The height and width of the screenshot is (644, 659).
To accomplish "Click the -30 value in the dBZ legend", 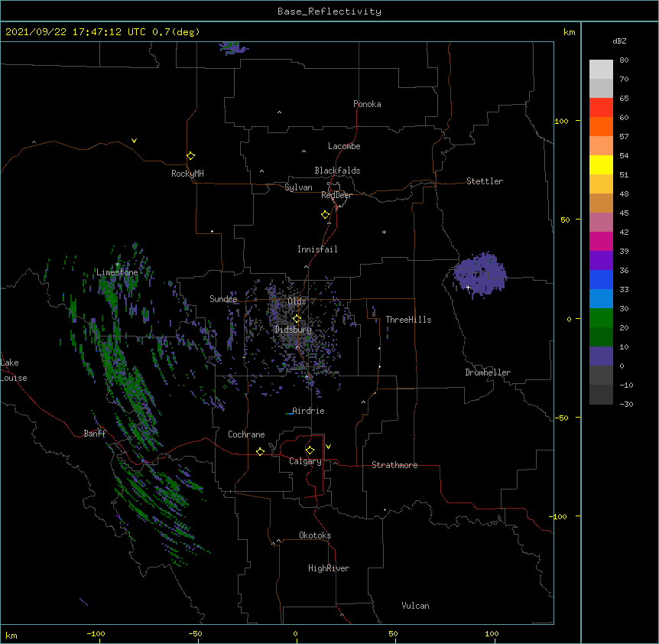I will 626,404.
